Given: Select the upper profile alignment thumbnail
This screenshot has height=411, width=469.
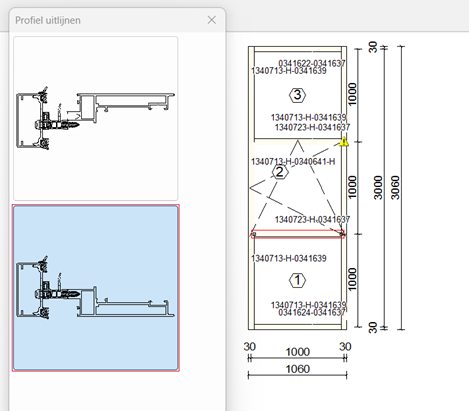Looking at the screenshot, I should pos(96,118).
